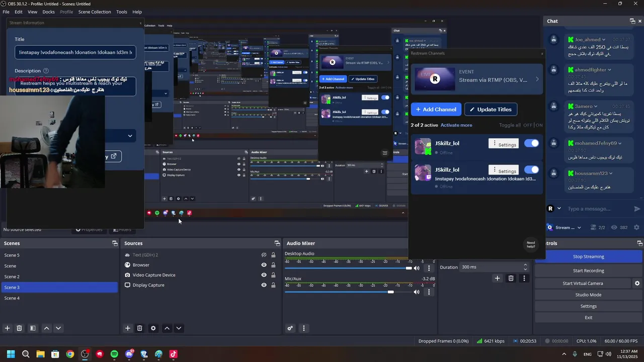This screenshot has height=362, width=644.
Task: Hide the Video Capture Device source
Action: (x=264, y=275)
